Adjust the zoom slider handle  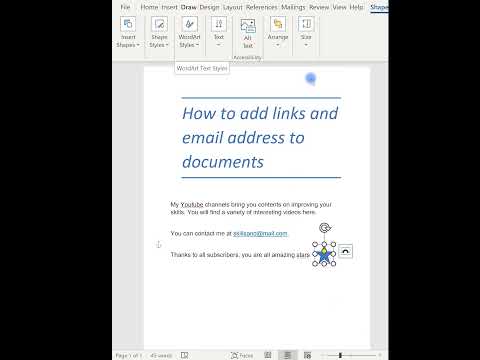pos(340,355)
